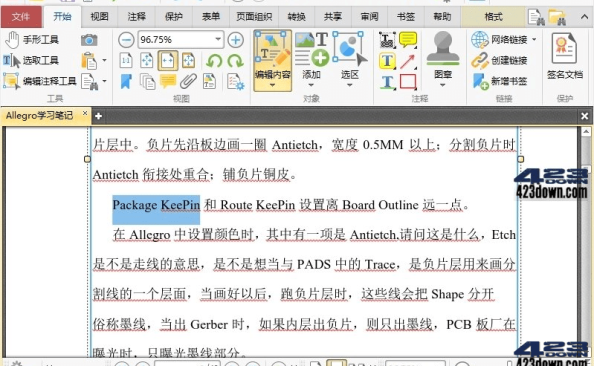Set the page to actual size (1:1)

coord(126,61)
